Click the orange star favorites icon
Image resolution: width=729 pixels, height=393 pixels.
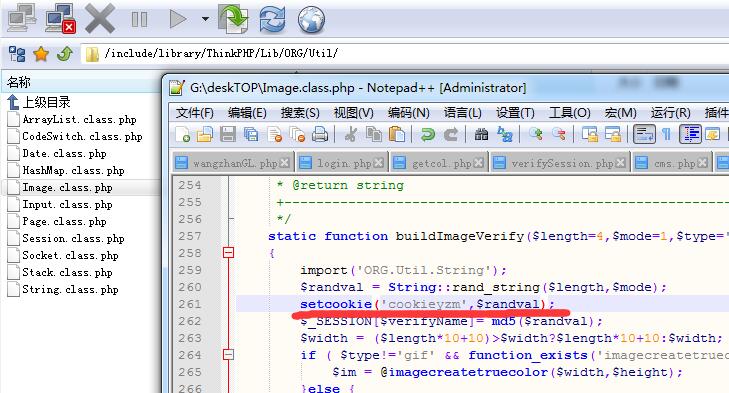[x=41, y=54]
